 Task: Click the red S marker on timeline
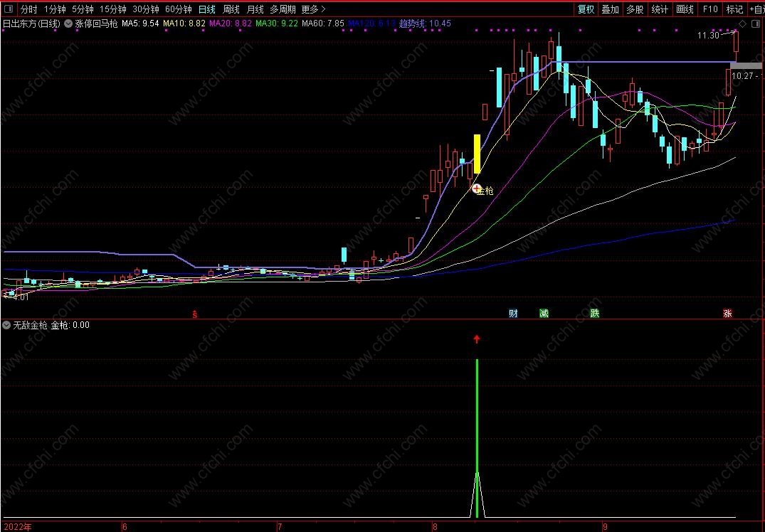pos(195,314)
